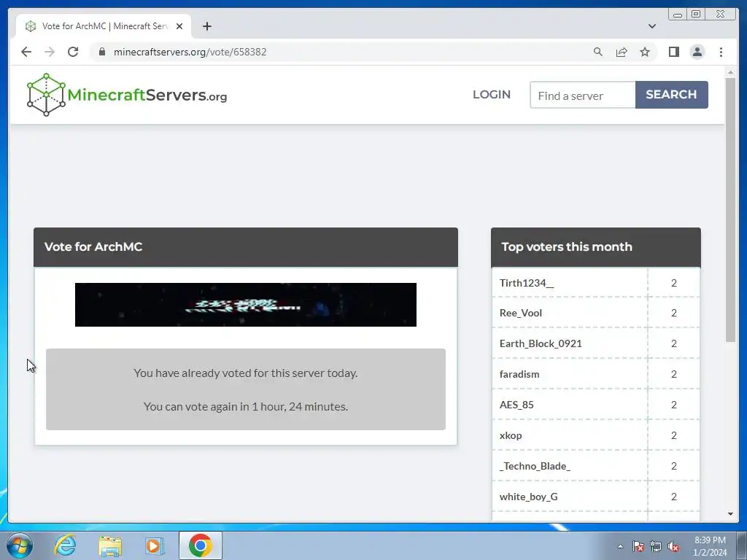Select top voter Tirth1234_

point(527,283)
